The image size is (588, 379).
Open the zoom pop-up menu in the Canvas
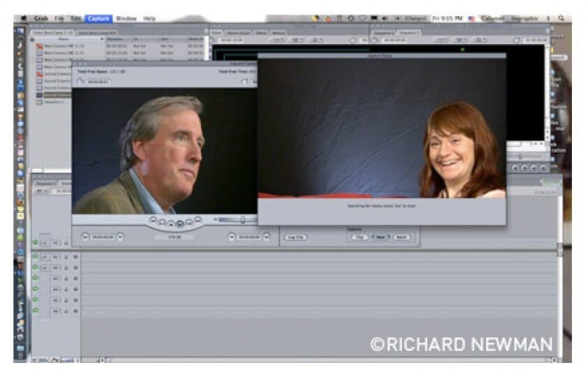point(442,40)
